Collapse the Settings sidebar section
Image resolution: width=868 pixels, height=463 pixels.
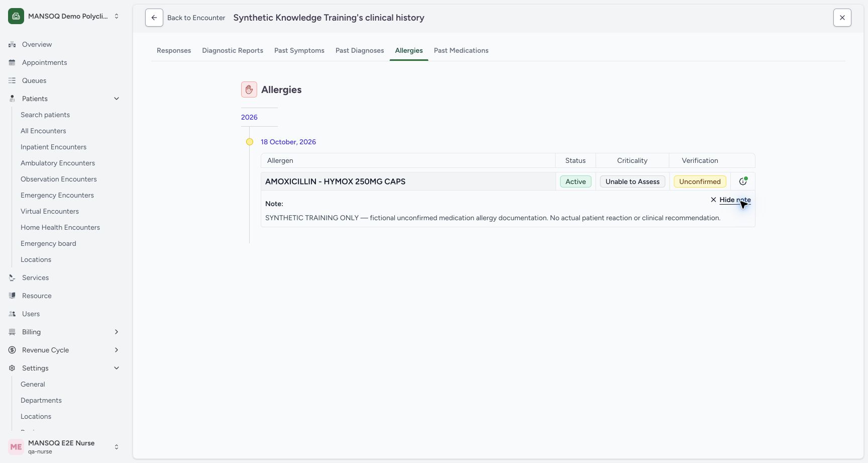pos(117,368)
